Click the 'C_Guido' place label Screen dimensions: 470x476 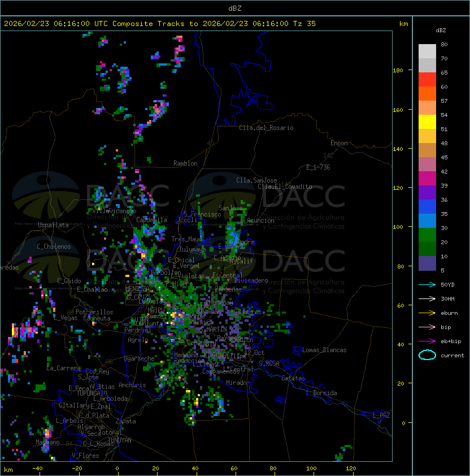coord(69,281)
